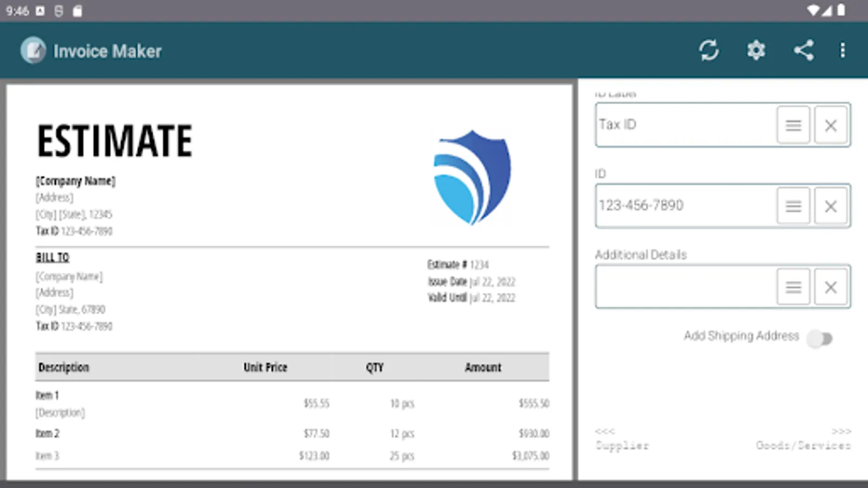Click the Item 2 row name
This screenshot has height=488, width=868.
(x=48, y=433)
